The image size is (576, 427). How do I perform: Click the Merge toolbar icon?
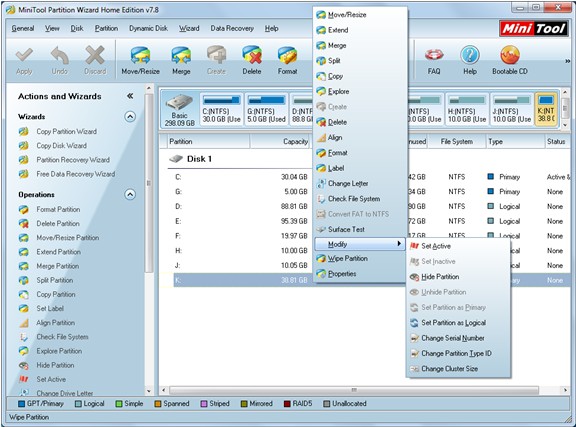[181, 61]
